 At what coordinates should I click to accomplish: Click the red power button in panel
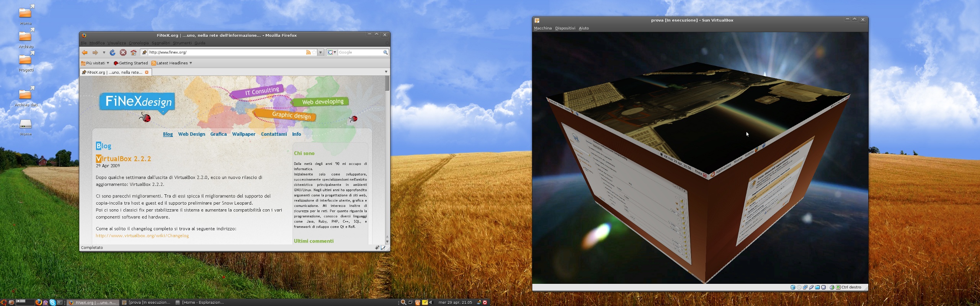click(x=485, y=303)
